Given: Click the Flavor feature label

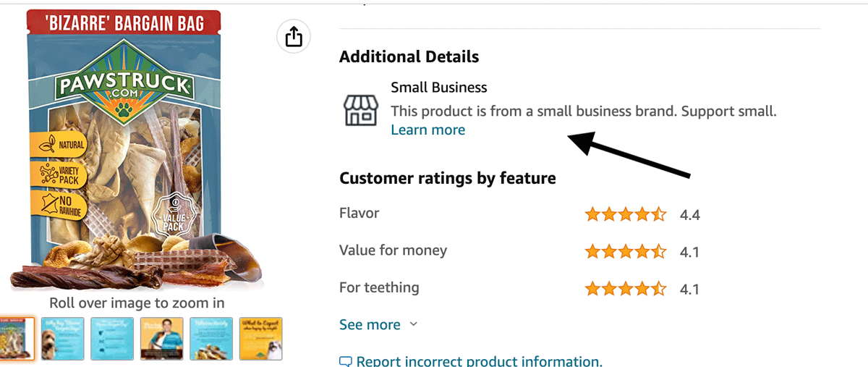Looking at the screenshot, I should tap(359, 213).
